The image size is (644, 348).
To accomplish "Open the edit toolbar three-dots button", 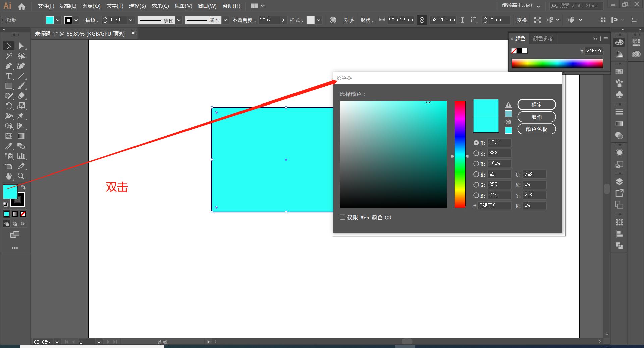I will (15, 248).
